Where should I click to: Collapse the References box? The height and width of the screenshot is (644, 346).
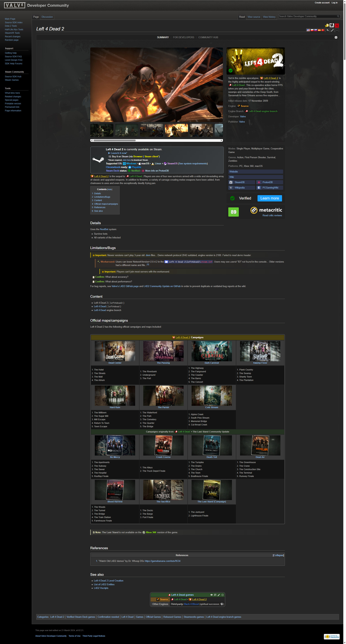coord(278,555)
